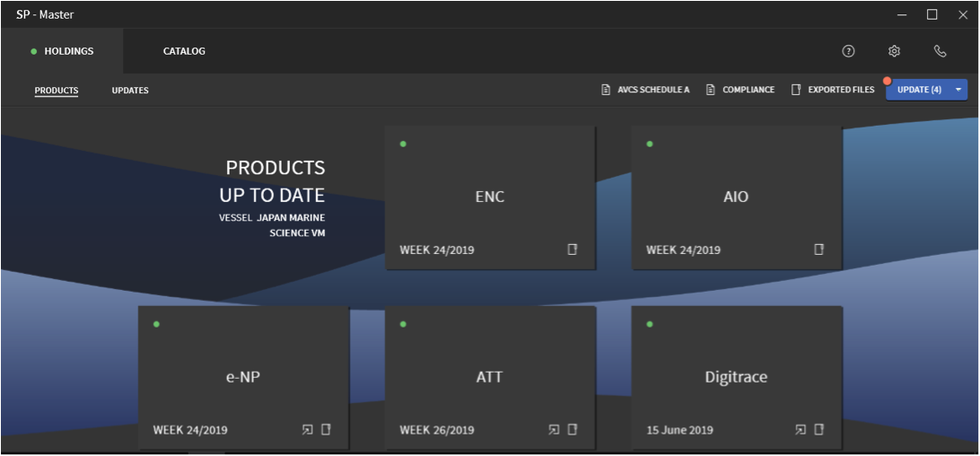Open the Digitrace product card
This screenshot has height=456, width=980.
(736, 377)
